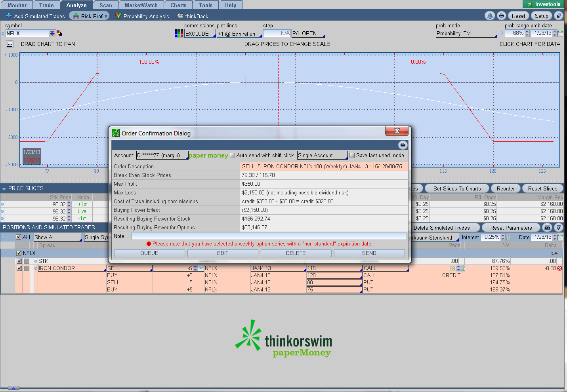Open the prob mode Probability ITM dropdown

click(466, 34)
